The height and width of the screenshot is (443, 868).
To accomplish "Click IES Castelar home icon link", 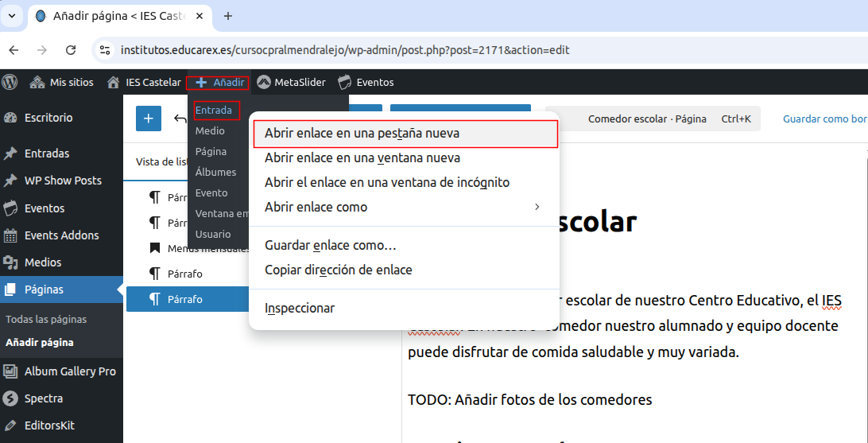I will point(144,82).
